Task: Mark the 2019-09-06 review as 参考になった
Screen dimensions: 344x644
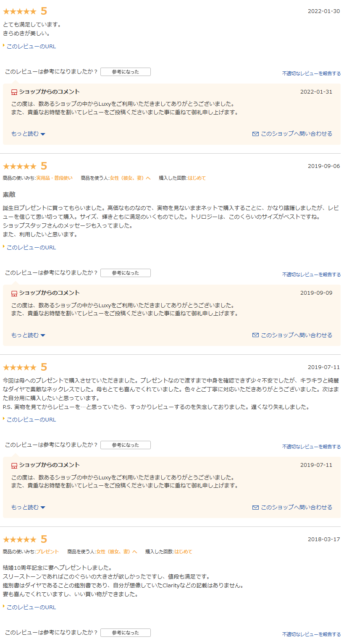Action: (126, 273)
